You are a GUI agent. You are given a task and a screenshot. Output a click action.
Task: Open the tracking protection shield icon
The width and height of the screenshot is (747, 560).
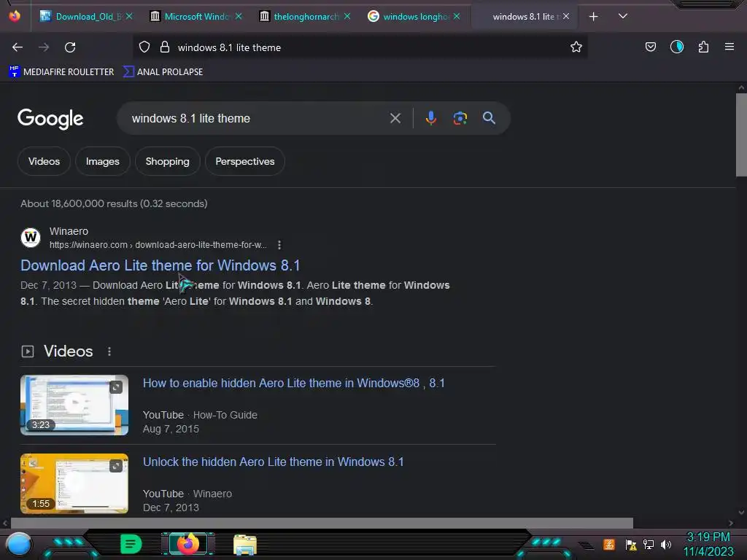coord(144,47)
